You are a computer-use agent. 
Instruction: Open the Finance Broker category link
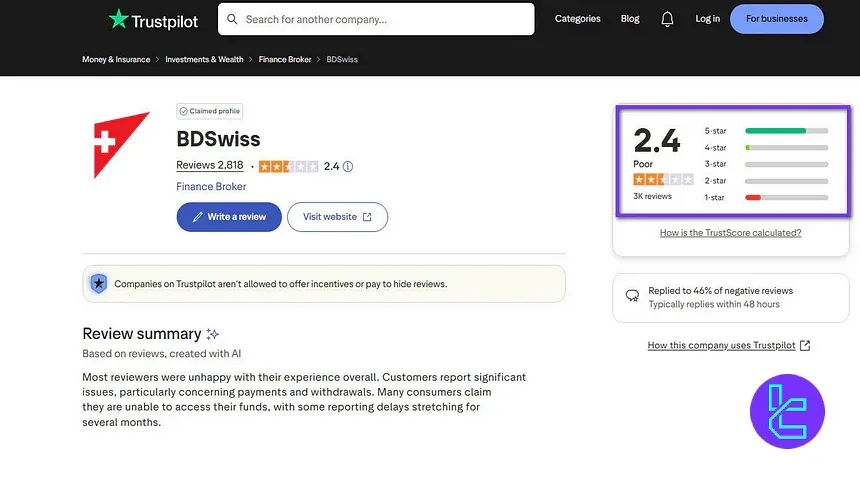(211, 187)
